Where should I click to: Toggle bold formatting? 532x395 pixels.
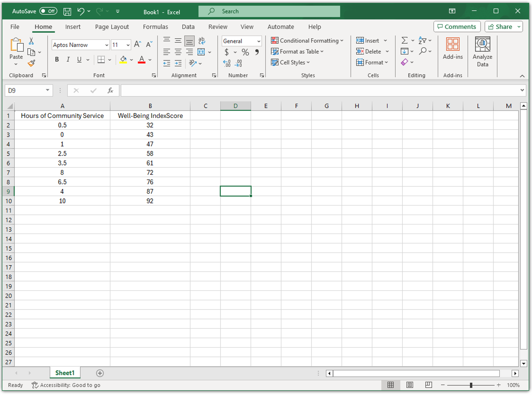pyautogui.click(x=57, y=59)
